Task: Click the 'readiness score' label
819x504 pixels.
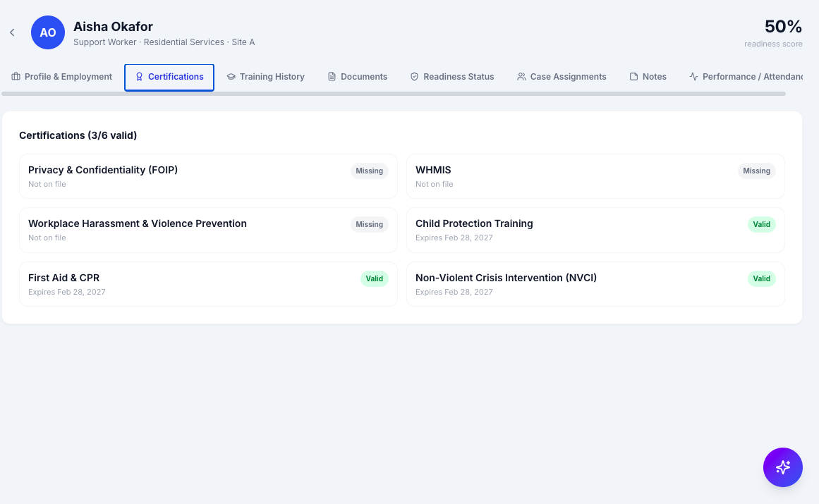Action: point(773,44)
